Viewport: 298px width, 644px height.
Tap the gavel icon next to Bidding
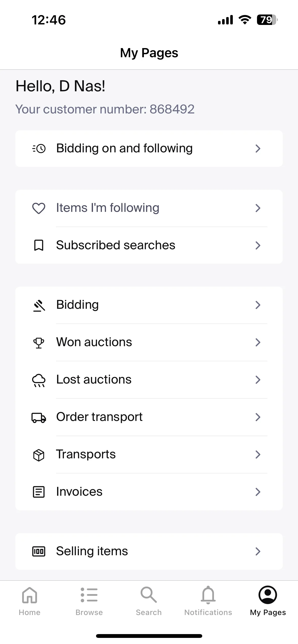pos(39,305)
